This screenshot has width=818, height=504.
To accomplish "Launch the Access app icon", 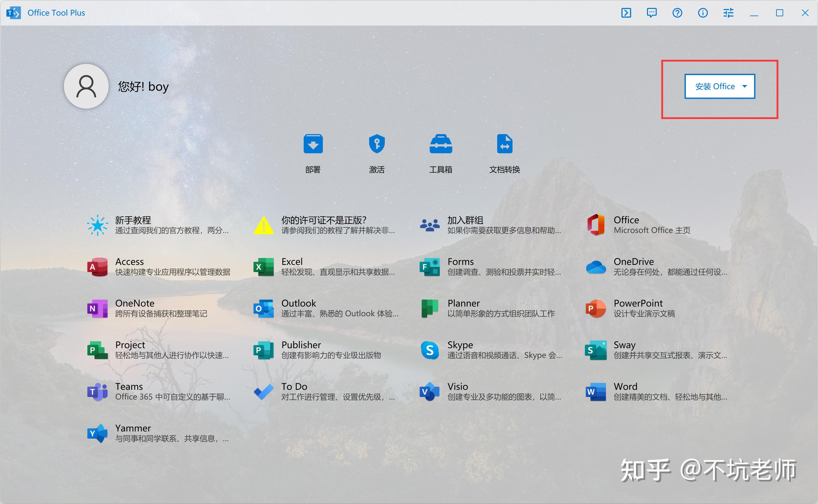I will (x=97, y=267).
